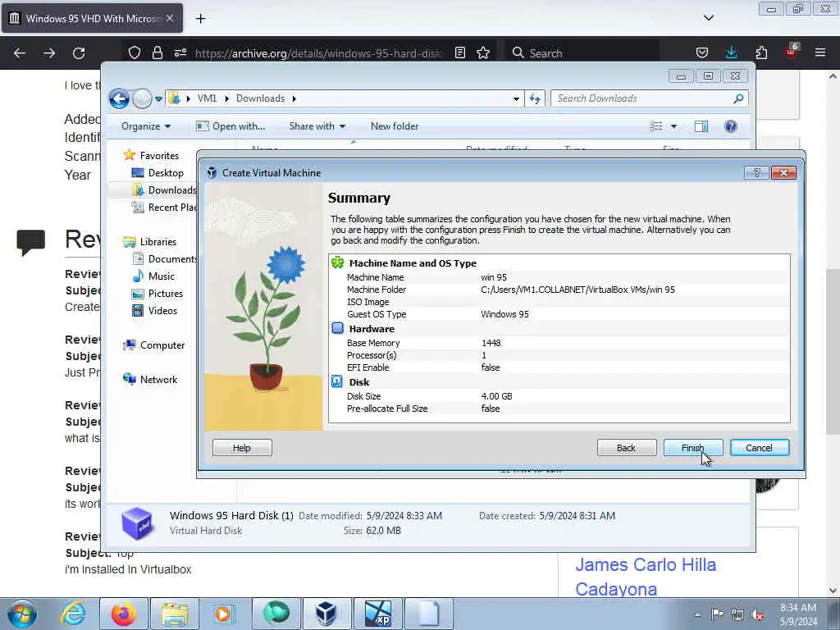The width and height of the screenshot is (840, 630).
Task: Toggle the Explorer preview pane icon
Action: tap(701, 126)
